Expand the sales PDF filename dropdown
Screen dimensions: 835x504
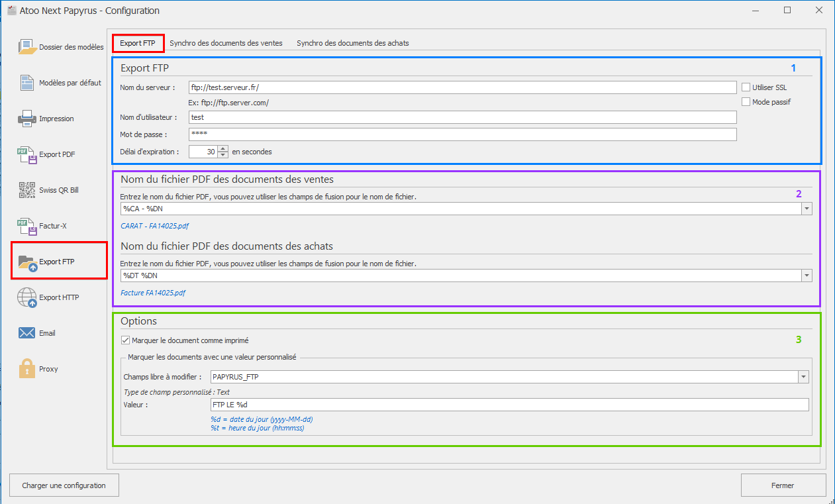[806, 209]
